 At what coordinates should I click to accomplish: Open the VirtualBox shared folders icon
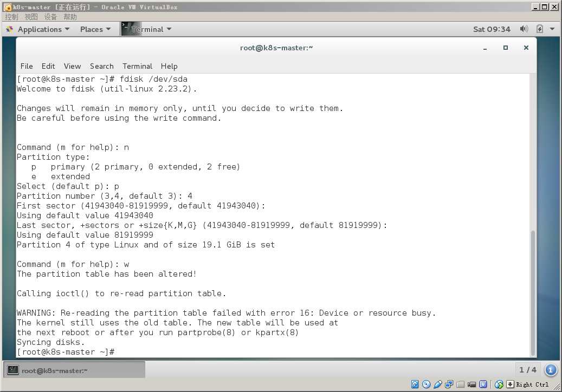pyautogui.click(x=461, y=384)
